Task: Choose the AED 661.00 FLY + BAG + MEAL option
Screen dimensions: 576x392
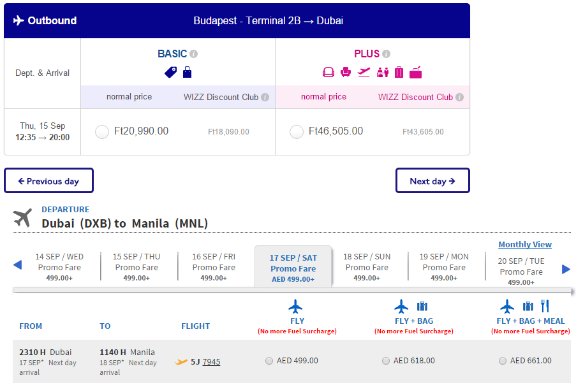Action: point(503,361)
